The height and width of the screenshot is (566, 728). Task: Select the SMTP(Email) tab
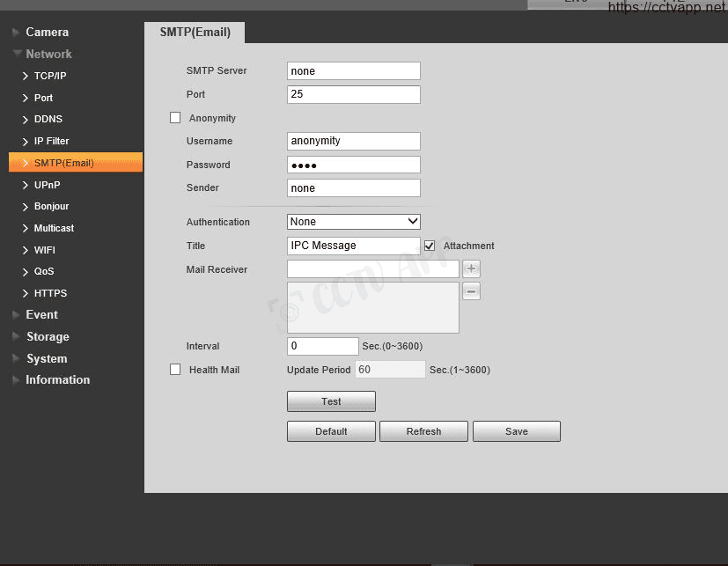(195, 33)
